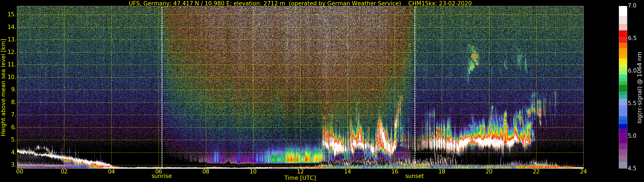Click the Height above mean sea level axis title
The height and width of the screenshot is (182, 644).
[3, 87]
